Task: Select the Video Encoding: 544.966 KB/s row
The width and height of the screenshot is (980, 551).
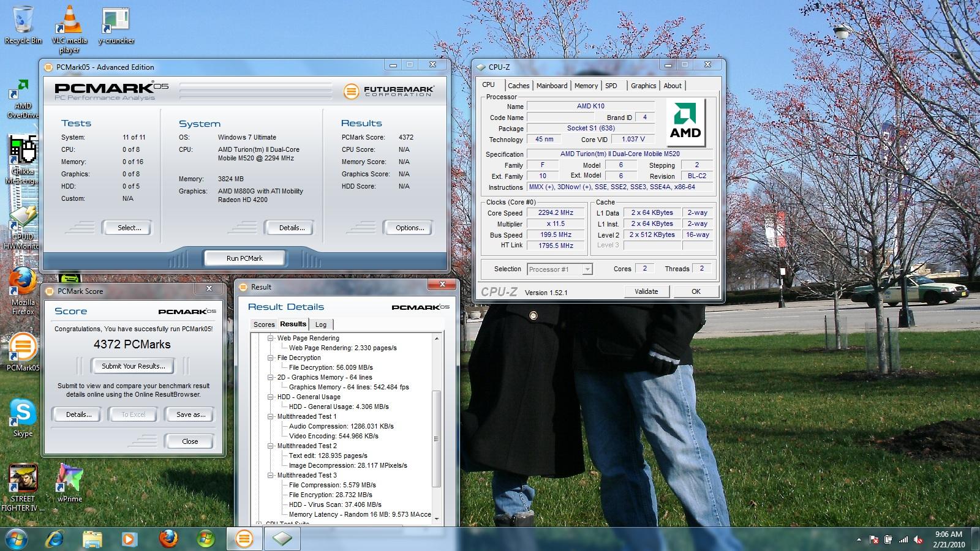Action: (x=334, y=436)
